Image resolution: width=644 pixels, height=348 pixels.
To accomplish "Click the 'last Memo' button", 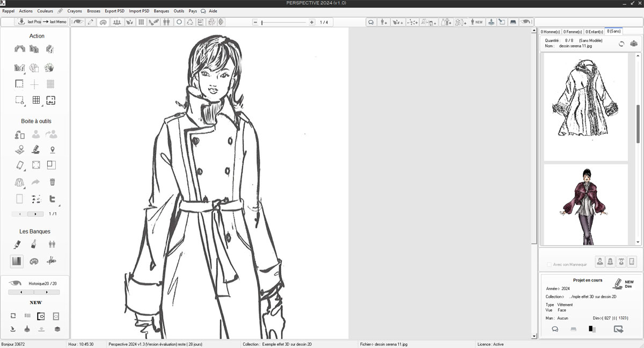I will click(x=55, y=22).
